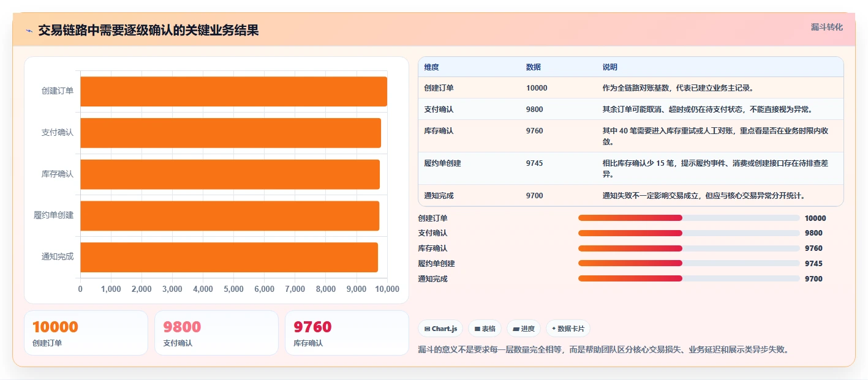Viewport: 868px width, 380px height.
Task: Click the 9745 value beside progress bar
Action: [x=813, y=264]
